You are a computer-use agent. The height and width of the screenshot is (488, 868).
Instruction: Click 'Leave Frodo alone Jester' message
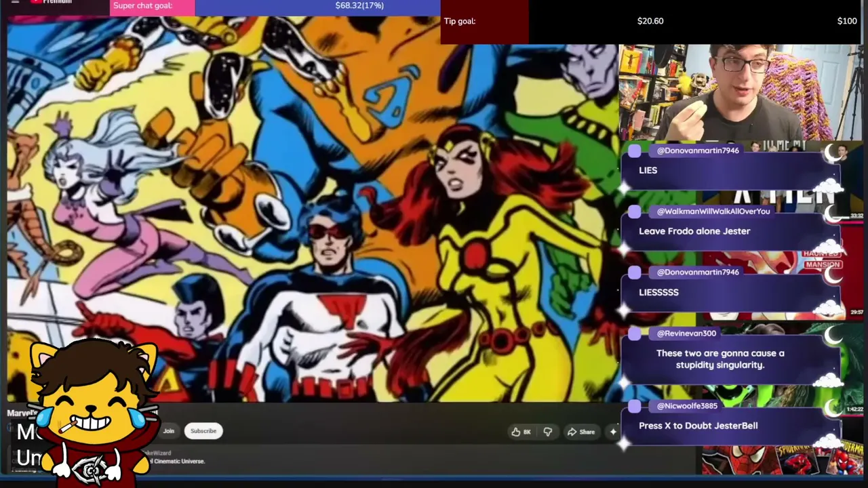(694, 231)
